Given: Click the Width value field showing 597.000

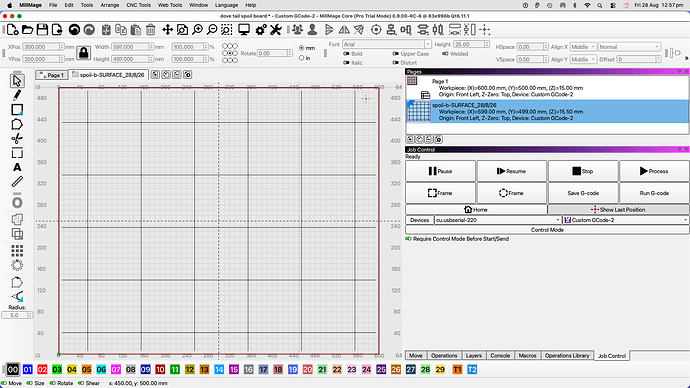Looking at the screenshot, I should point(130,47).
